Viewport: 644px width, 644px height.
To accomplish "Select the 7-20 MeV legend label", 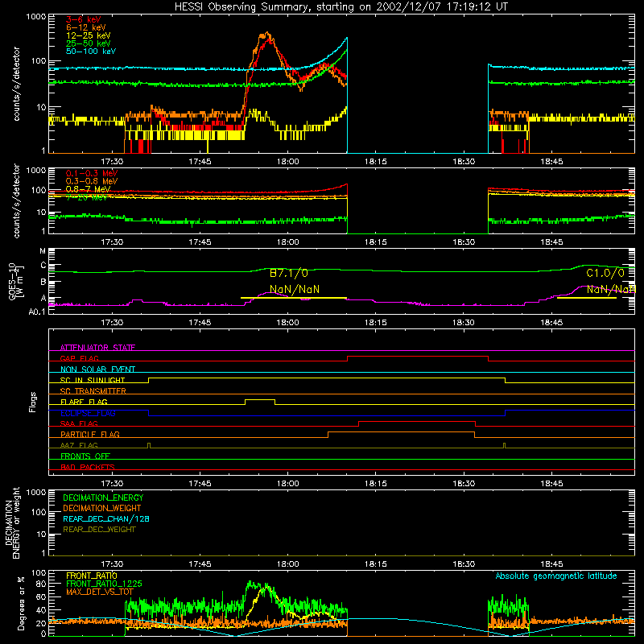I will tap(87, 197).
